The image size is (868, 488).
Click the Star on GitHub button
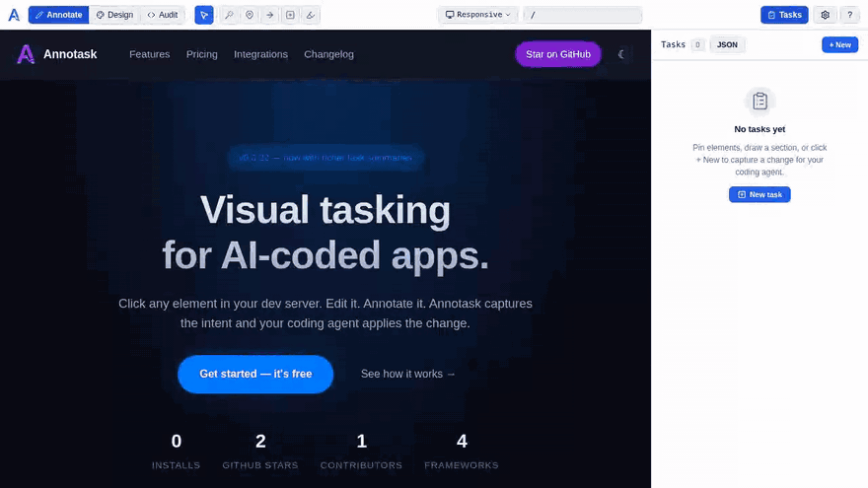click(558, 54)
